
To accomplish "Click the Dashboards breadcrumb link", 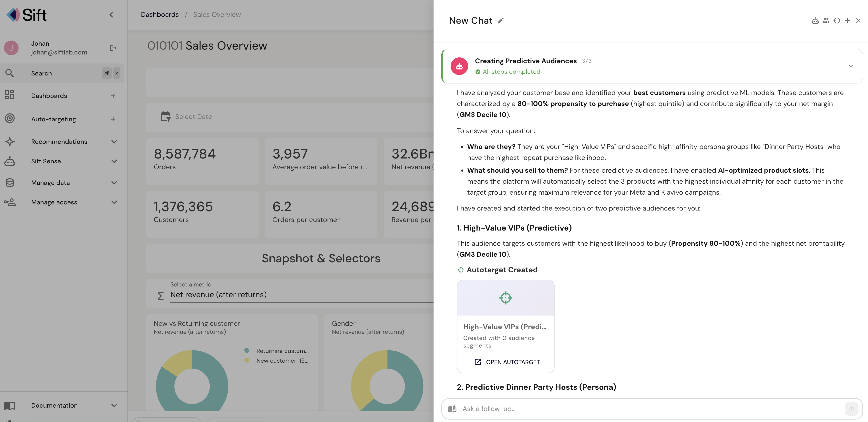I will pos(160,15).
